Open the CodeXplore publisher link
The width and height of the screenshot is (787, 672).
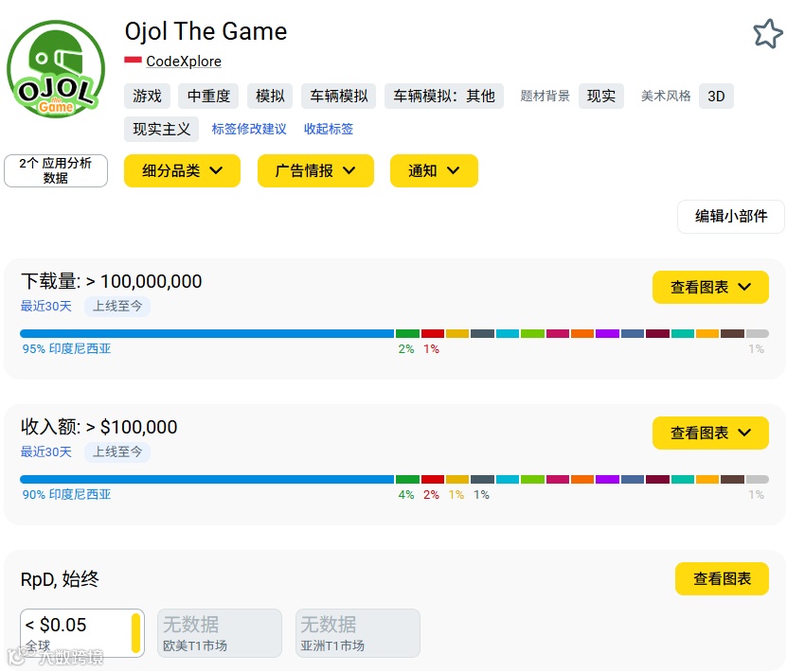click(x=184, y=62)
